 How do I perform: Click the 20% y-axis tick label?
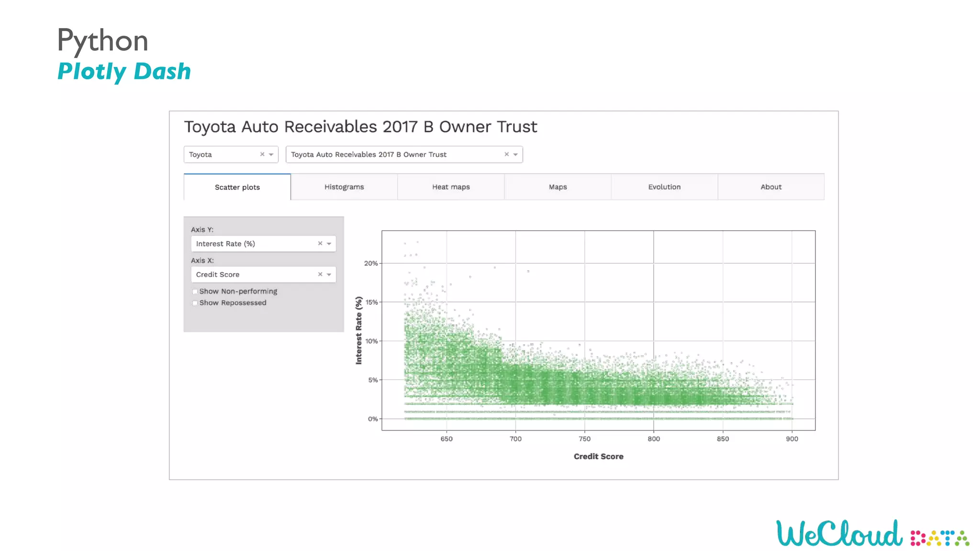(x=371, y=263)
